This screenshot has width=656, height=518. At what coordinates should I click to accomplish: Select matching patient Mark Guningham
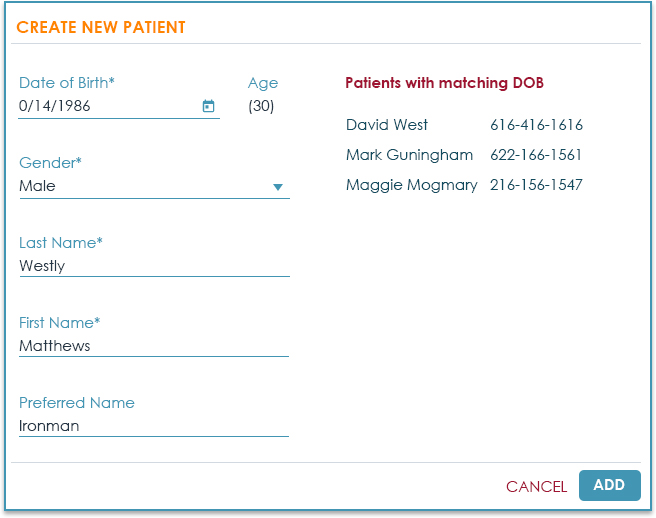pos(409,155)
